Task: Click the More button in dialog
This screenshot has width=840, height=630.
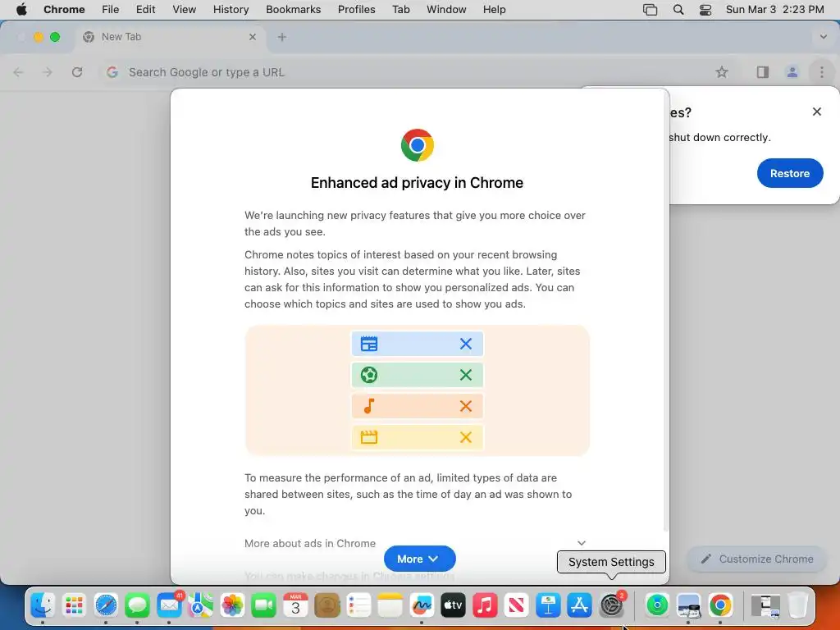Action: point(419,559)
